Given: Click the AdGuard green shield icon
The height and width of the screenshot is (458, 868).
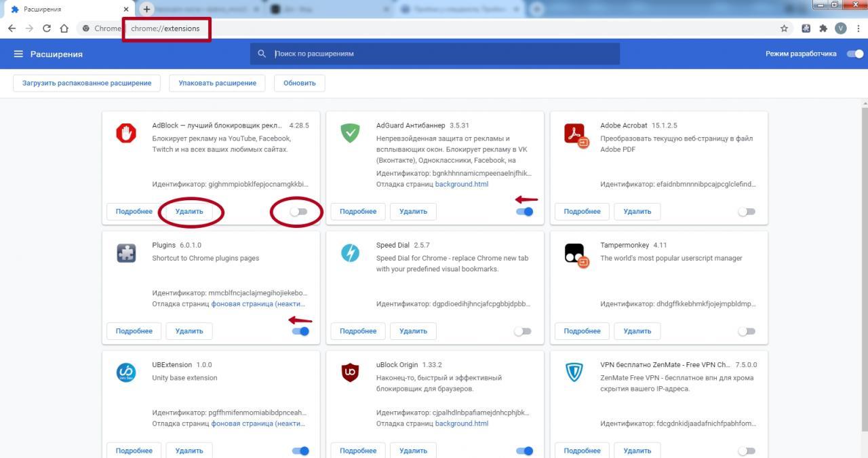Looking at the screenshot, I should (350, 133).
